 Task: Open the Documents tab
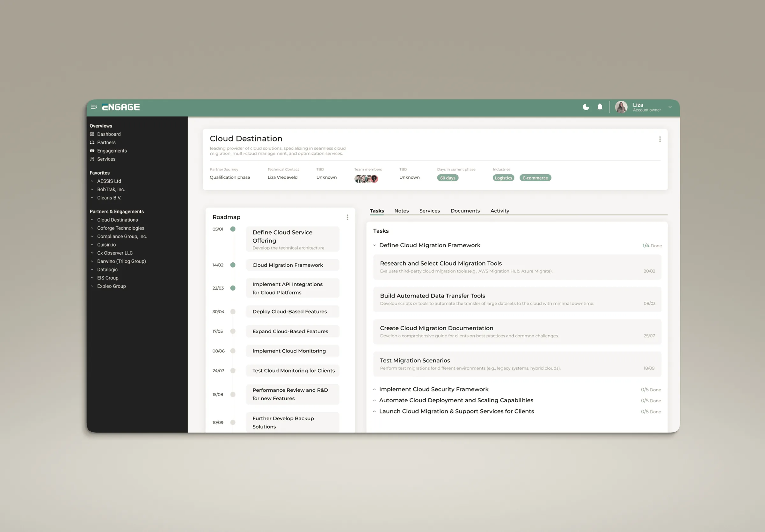(x=465, y=211)
